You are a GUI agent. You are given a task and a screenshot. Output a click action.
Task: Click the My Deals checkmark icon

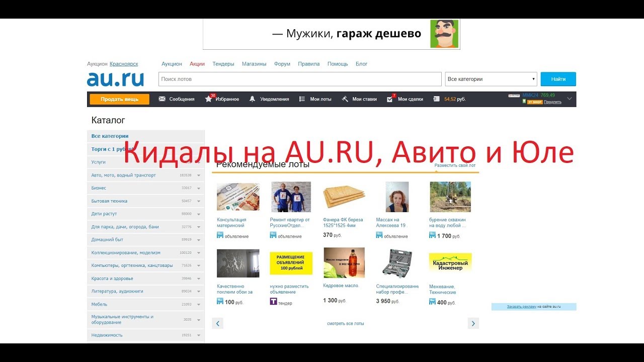click(389, 99)
